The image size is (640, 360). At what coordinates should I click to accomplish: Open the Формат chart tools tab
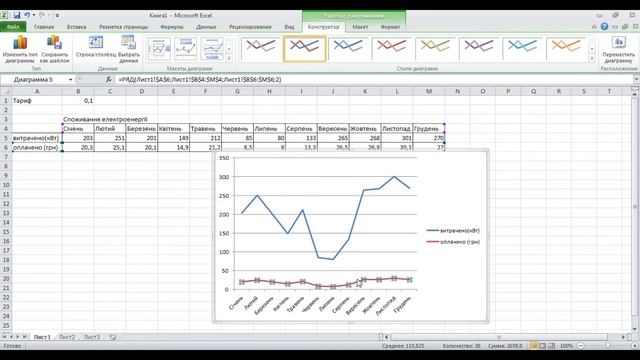click(390, 27)
